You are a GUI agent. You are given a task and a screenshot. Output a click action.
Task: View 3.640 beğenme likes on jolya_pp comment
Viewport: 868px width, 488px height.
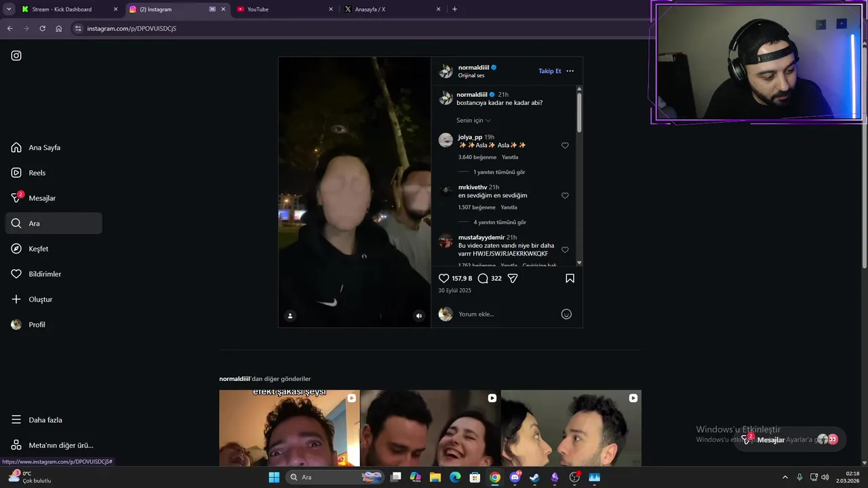(x=477, y=157)
